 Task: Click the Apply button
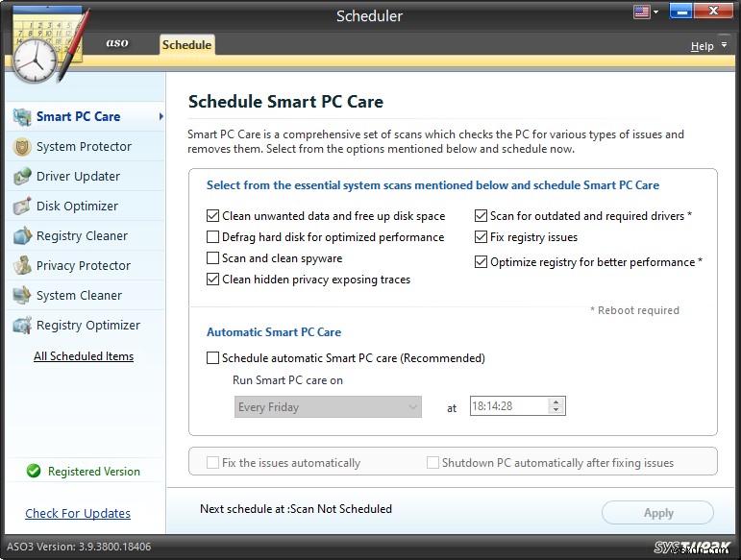coord(657,513)
